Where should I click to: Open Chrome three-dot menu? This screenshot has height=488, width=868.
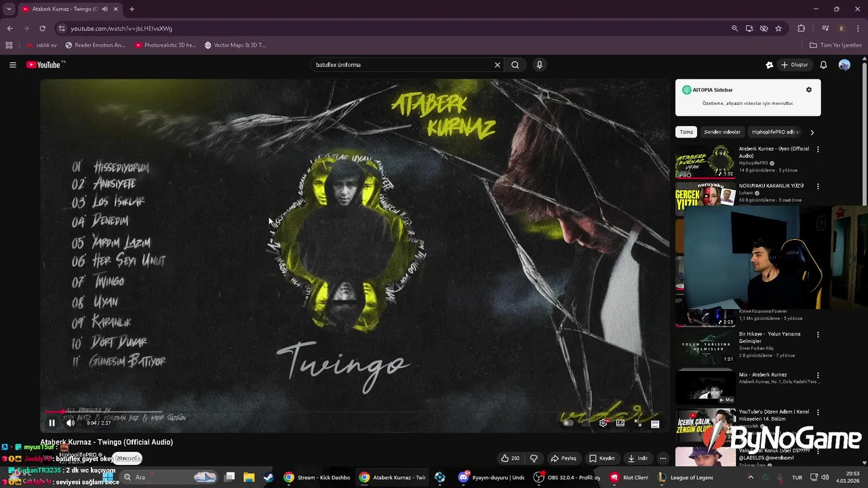[857, 28]
